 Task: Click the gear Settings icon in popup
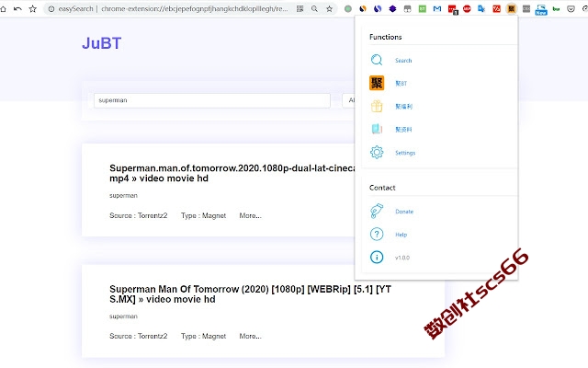pos(377,153)
